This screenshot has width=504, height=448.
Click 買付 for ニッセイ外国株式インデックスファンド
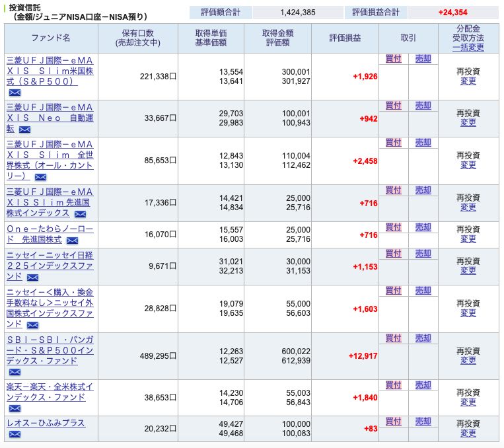394,291
